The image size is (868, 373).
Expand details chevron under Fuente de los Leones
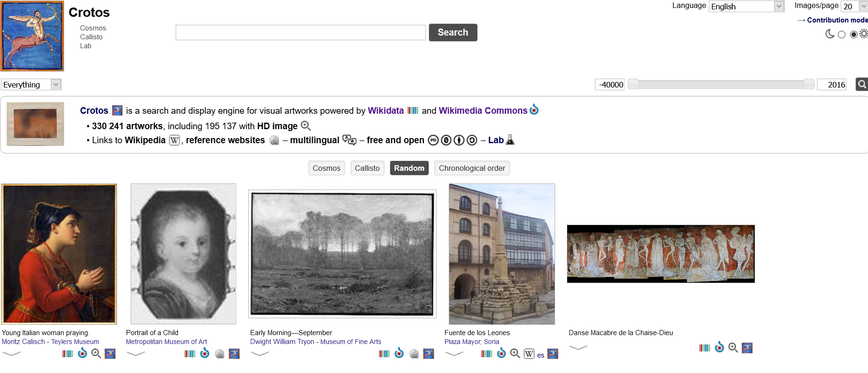[x=454, y=353]
